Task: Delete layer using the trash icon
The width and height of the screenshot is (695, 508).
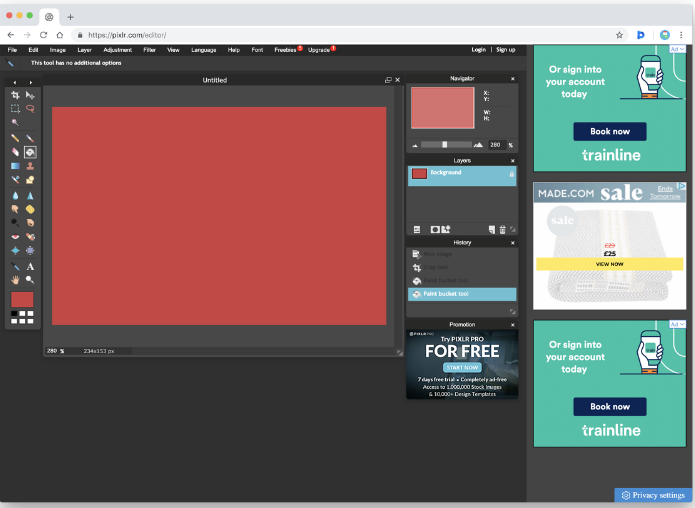Action: click(x=502, y=229)
